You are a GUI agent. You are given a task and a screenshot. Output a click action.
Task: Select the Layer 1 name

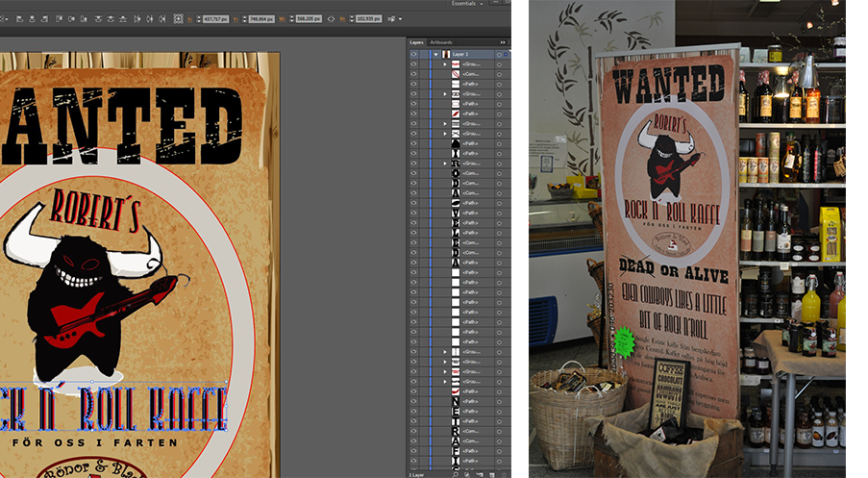(x=460, y=54)
